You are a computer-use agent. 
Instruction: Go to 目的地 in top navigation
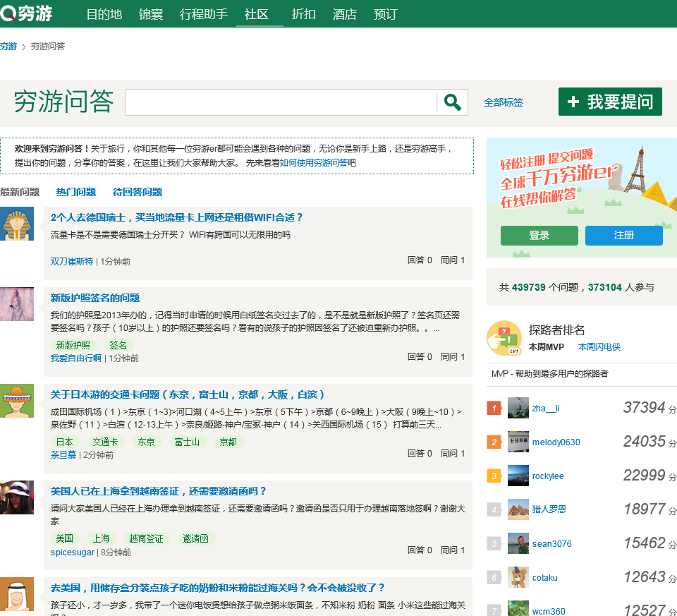pyautogui.click(x=104, y=14)
